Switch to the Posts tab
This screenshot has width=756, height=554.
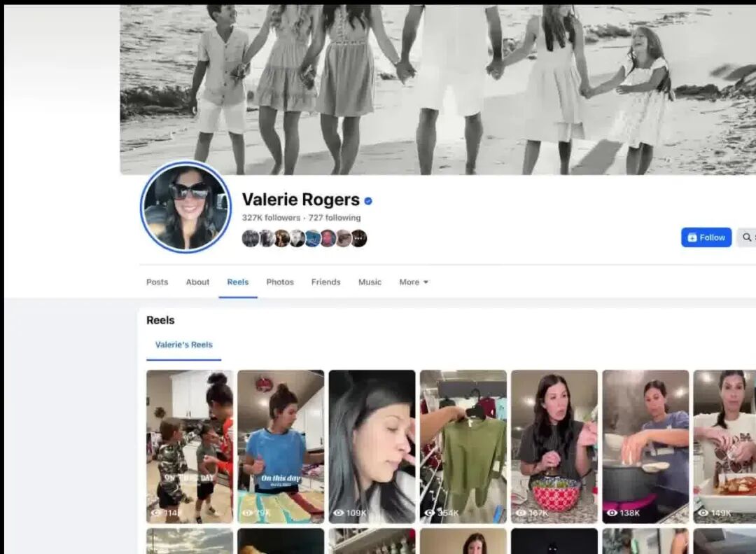pos(157,282)
